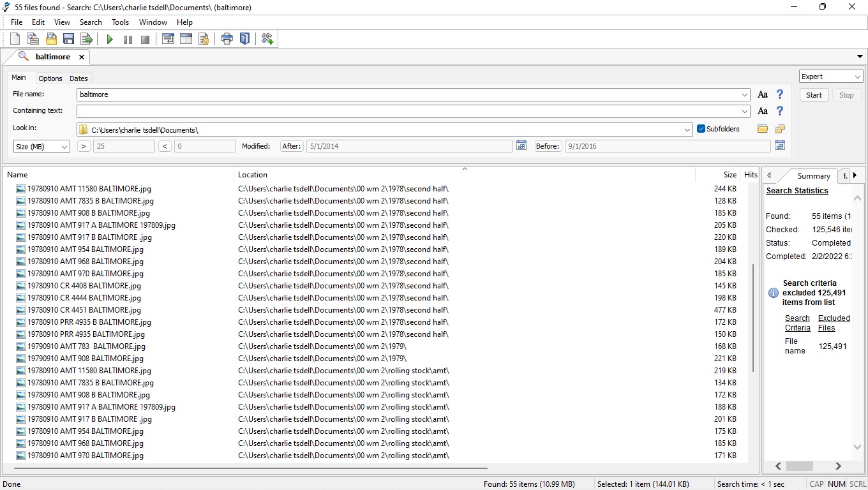868x490 pixels.
Task: Click the New search document icon
Action: click(15, 40)
